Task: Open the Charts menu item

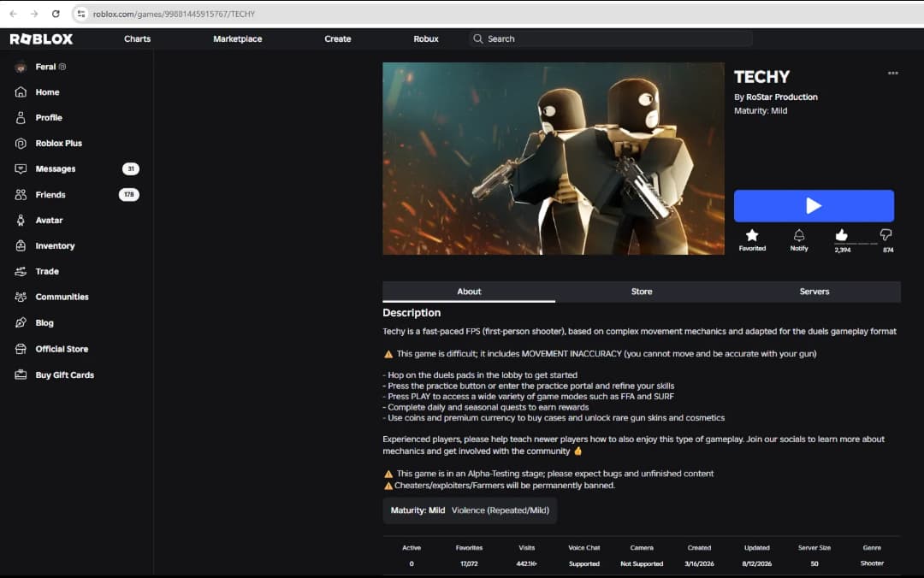Action: [137, 38]
